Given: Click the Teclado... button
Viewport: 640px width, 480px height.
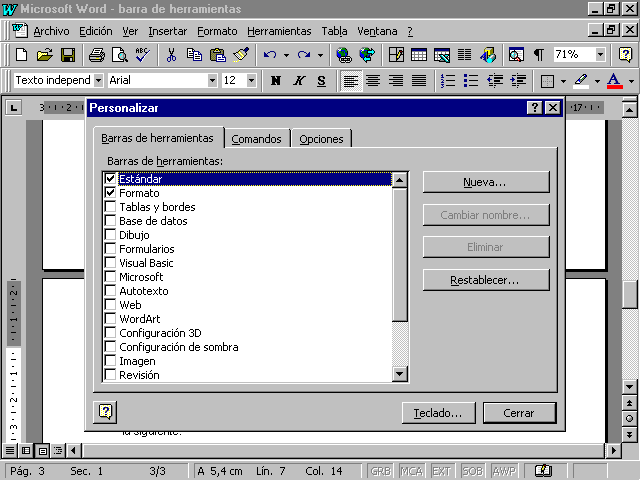Looking at the screenshot, I should 438,413.
